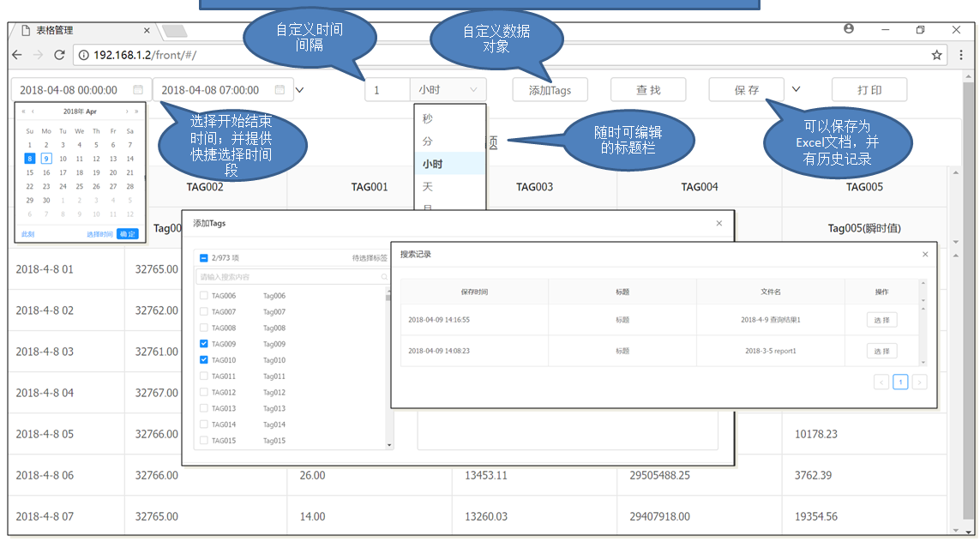Close the 搜索记录 dialog

[925, 255]
